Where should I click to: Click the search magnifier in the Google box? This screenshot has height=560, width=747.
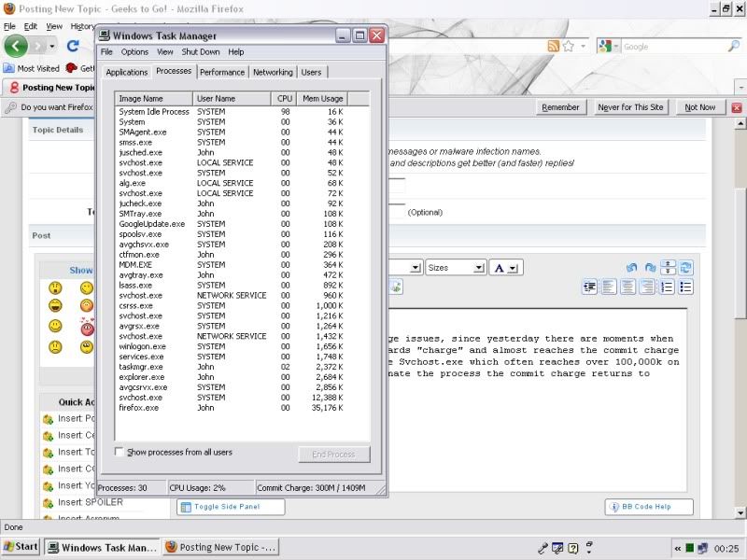pyautogui.click(x=734, y=46)
